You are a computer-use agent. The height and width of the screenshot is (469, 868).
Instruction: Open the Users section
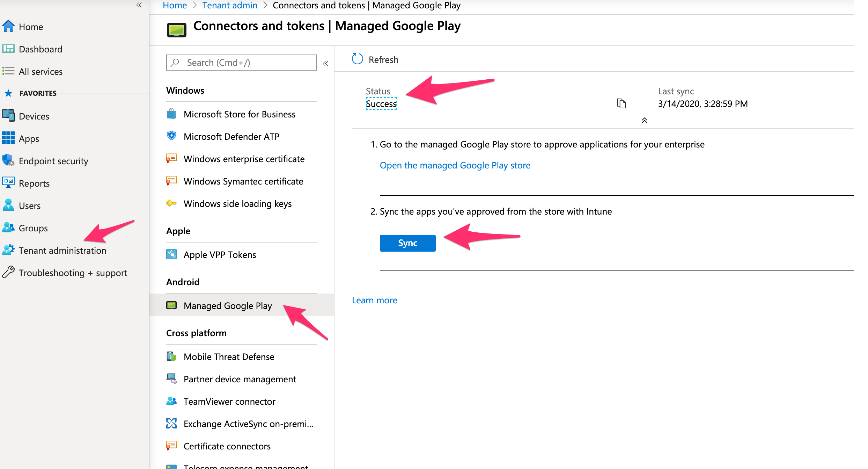[29, 205]
